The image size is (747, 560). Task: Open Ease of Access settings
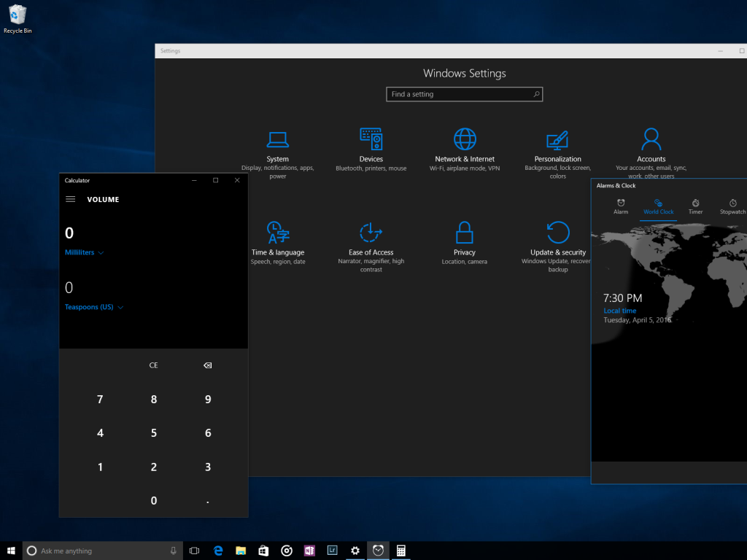tap(371, 247)
